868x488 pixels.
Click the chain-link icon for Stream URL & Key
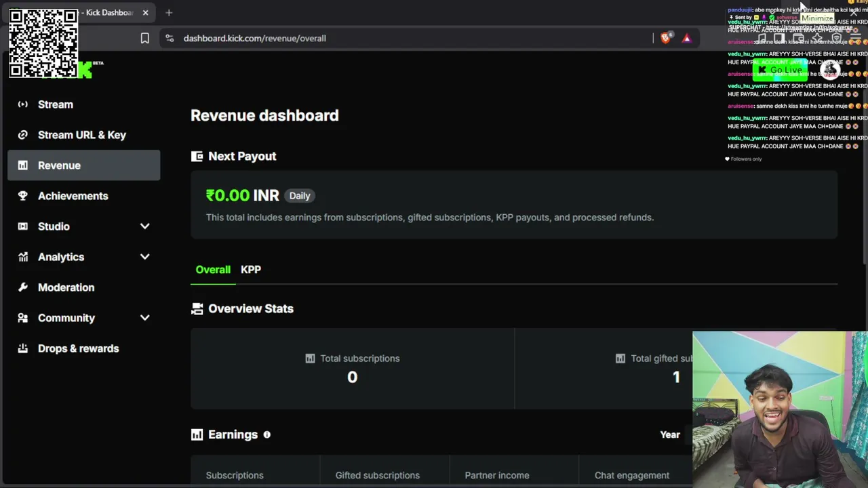click(x=23, y=135)
